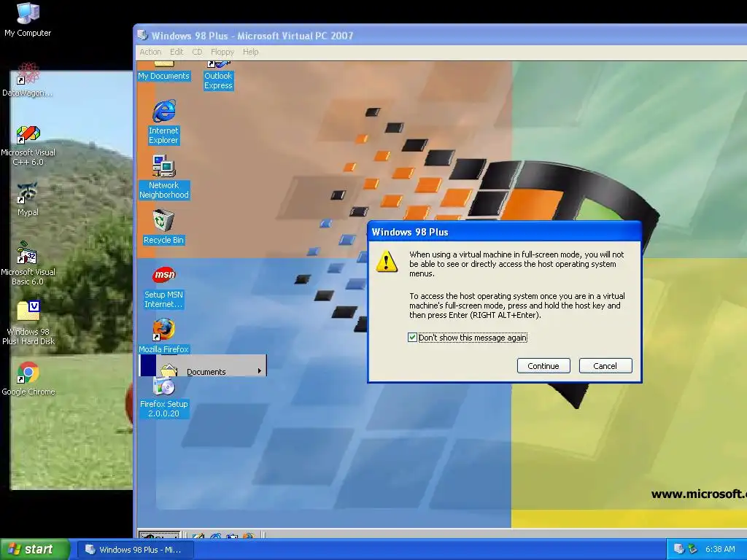Screen dimensions: 747x560
Task: Click green safely-remove-hardware tray icon
Action: (693, 549)
